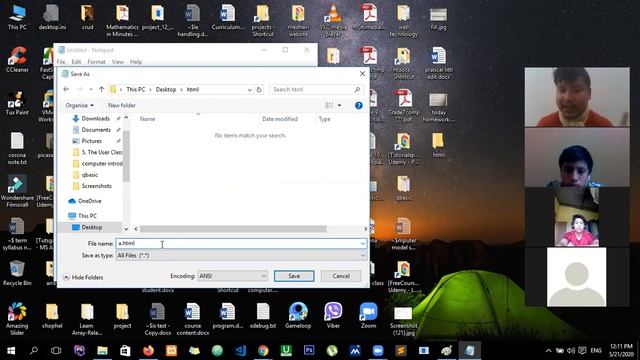Open the Format menu in Notepad
Viewport: 640px width, 360px height.
coord(96,62)
